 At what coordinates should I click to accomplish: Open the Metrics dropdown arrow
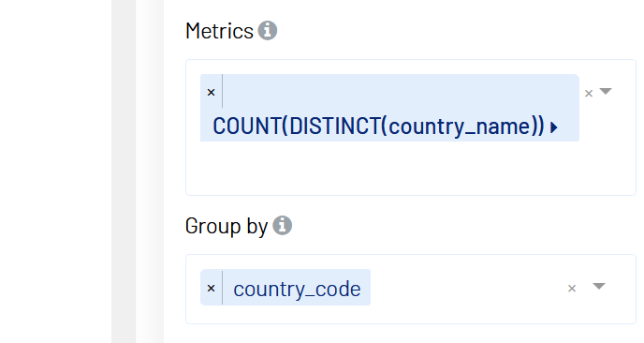[x=606, y=91]
